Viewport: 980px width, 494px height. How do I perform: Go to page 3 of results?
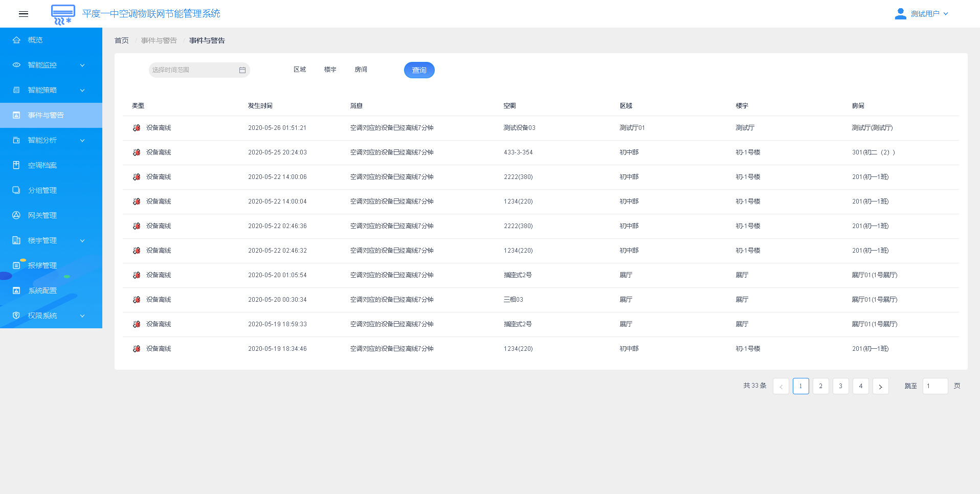[840, 386]
